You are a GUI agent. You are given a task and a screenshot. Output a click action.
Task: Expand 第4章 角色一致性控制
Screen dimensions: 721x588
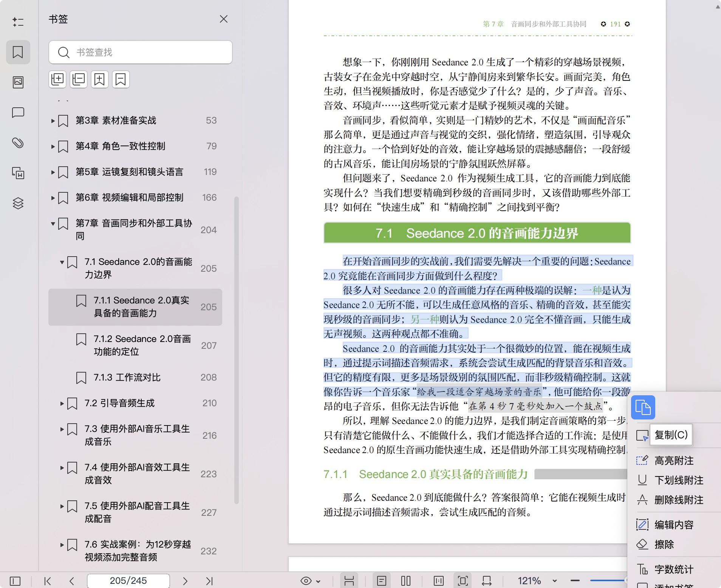(x=53, y=146)
